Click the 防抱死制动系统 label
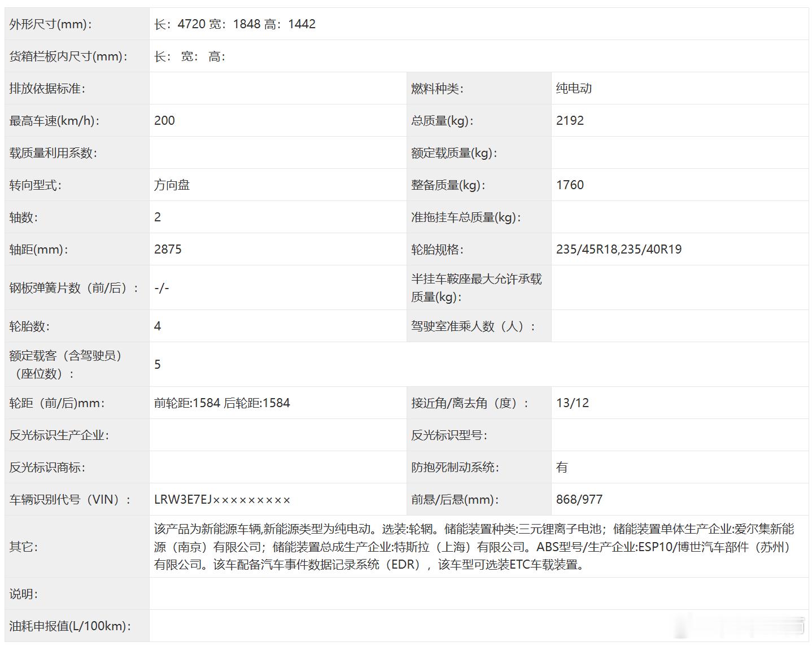This screenshot has height=646, width=812. (455, 468)
